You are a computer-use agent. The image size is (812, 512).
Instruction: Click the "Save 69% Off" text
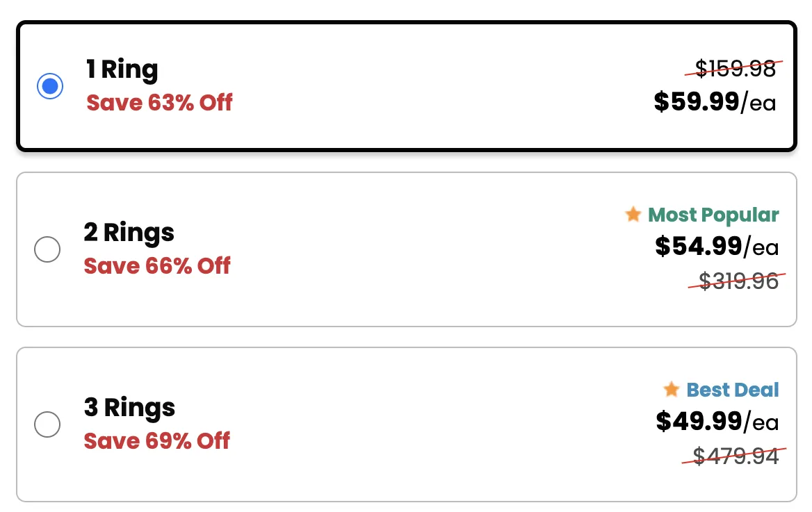[x=157, y=441]
